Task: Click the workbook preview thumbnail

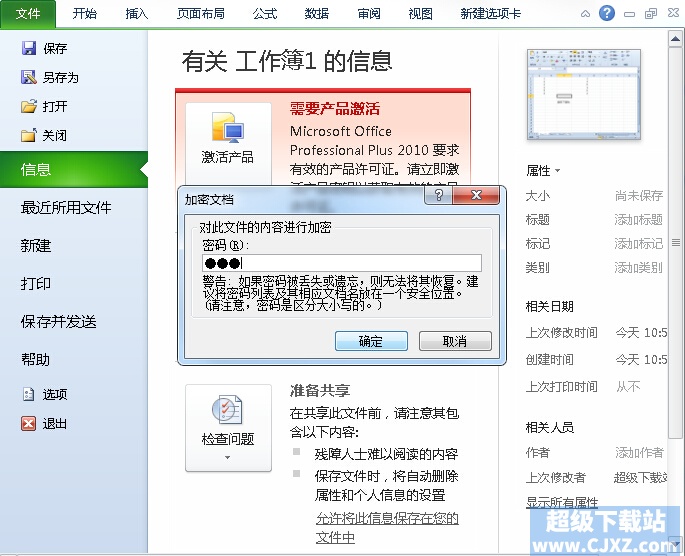Action: point(584,94)
